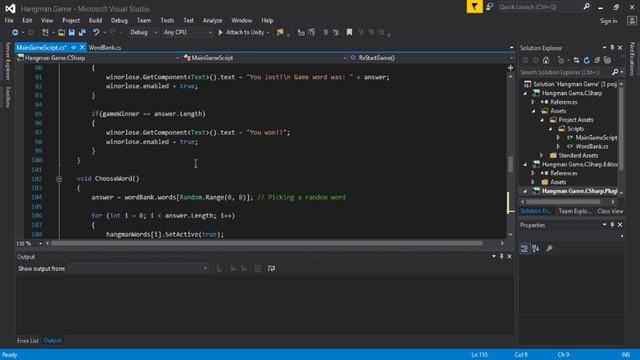Open the Notifications side tab
The height and width of the screenshot is (360, 640).
632,59
